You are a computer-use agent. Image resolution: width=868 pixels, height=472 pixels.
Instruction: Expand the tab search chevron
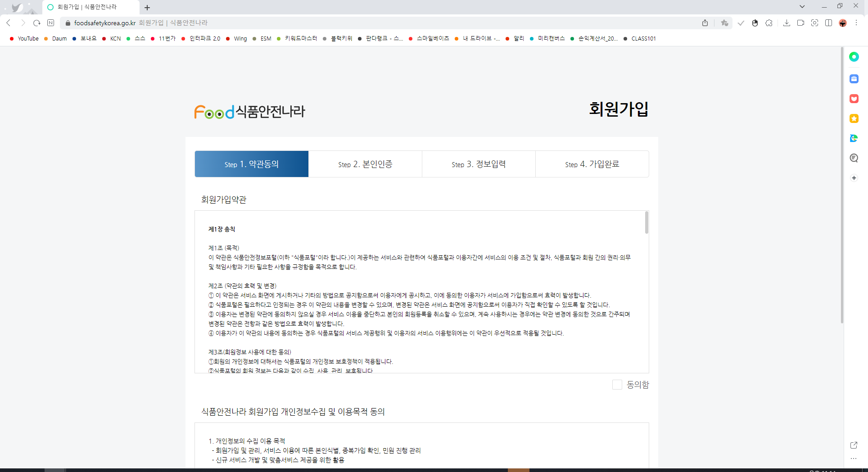click(802, 6)
